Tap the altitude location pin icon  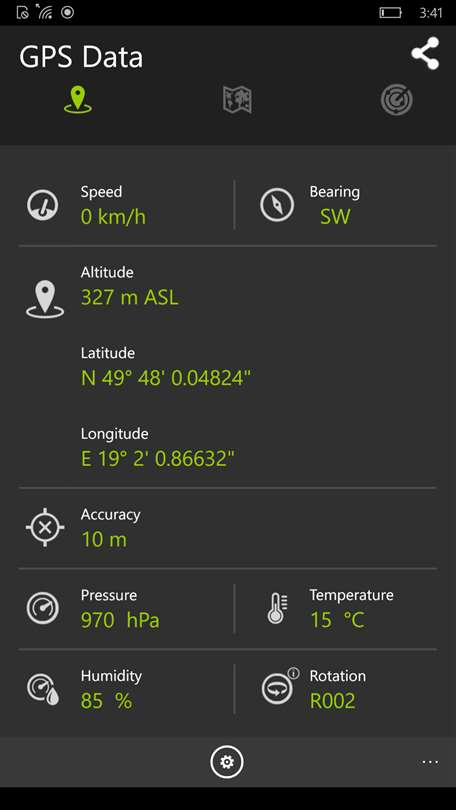45,299
